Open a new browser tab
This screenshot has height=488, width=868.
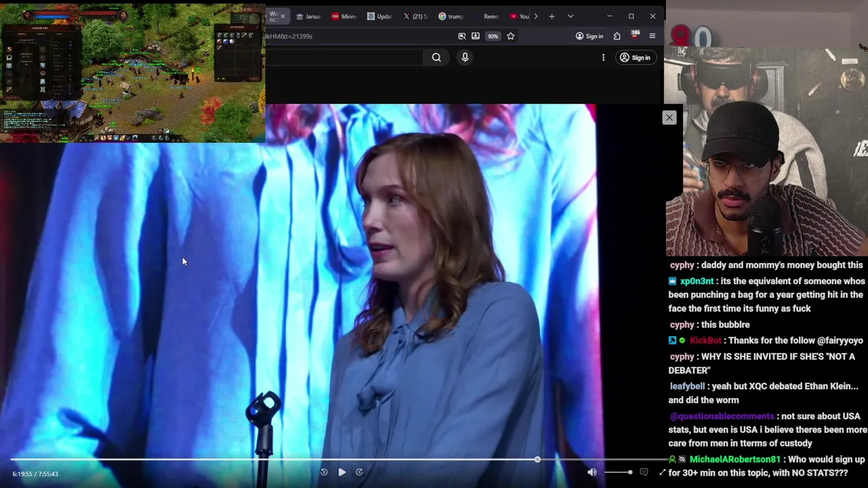tap(551, 16)
